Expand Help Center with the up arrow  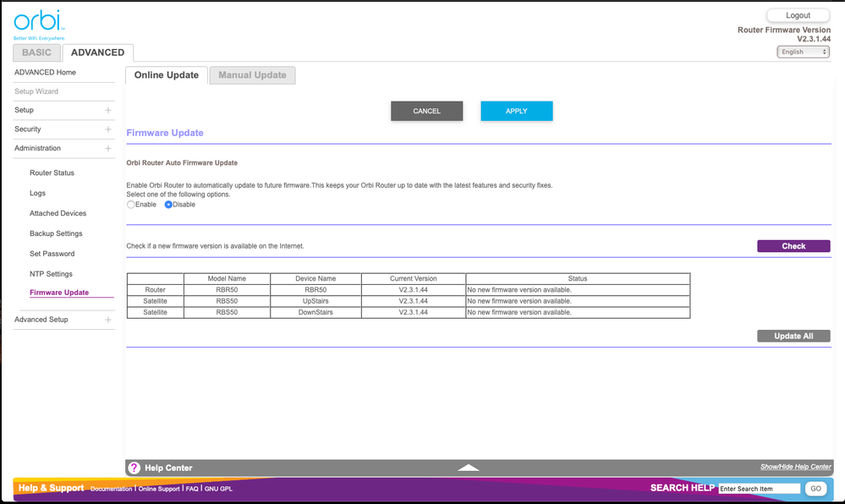pyautogui.click(x=469, y=468)
